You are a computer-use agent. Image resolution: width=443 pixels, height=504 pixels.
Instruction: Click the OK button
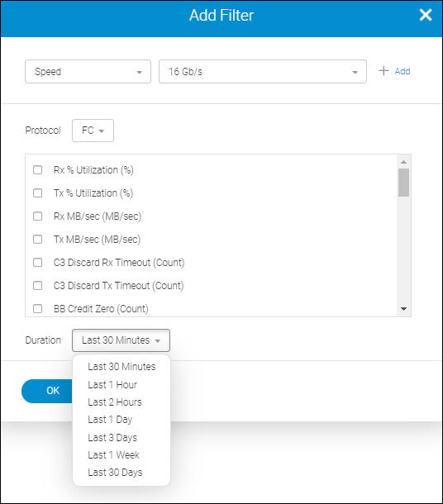47,391
